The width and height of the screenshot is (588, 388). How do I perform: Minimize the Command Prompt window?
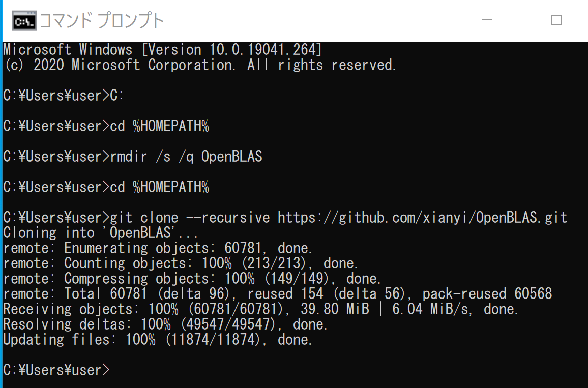point(486,20)
